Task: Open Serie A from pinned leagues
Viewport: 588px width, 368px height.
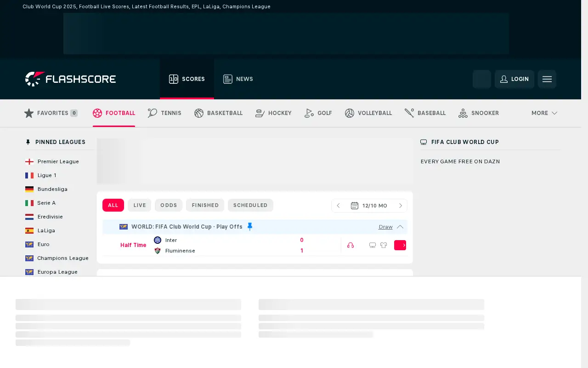Action: [x=46, y=203]
